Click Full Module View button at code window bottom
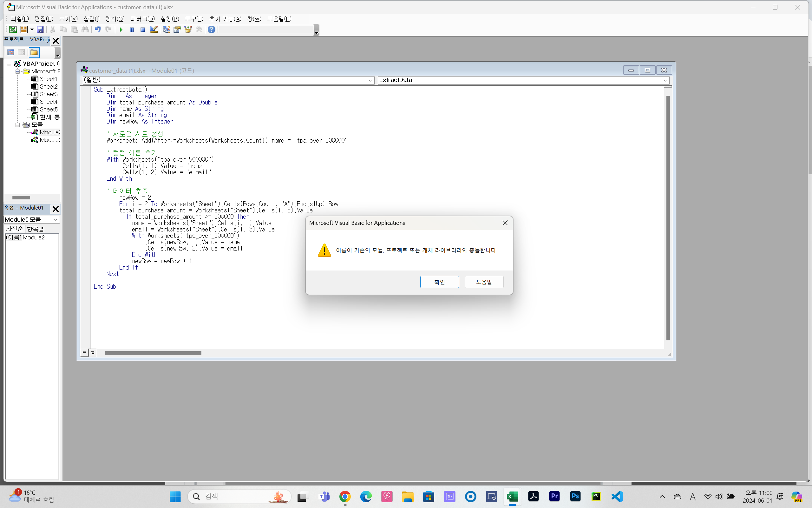Viewport: 812px width, 508px height. coord(93,352)
